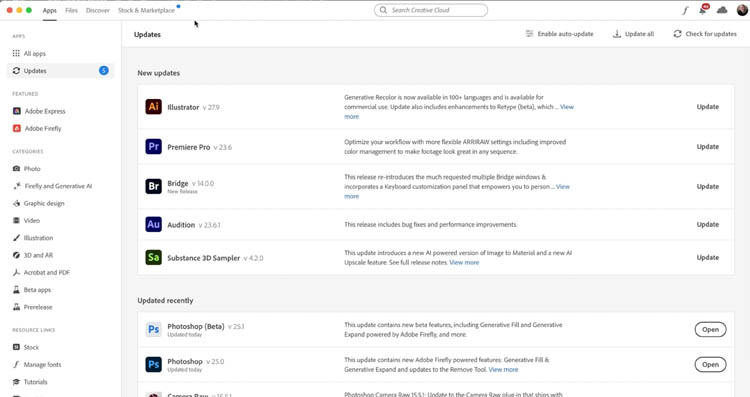Click the Beta apps flask icon
Viewport: 750px width, 397px height.
click(16, 289)
